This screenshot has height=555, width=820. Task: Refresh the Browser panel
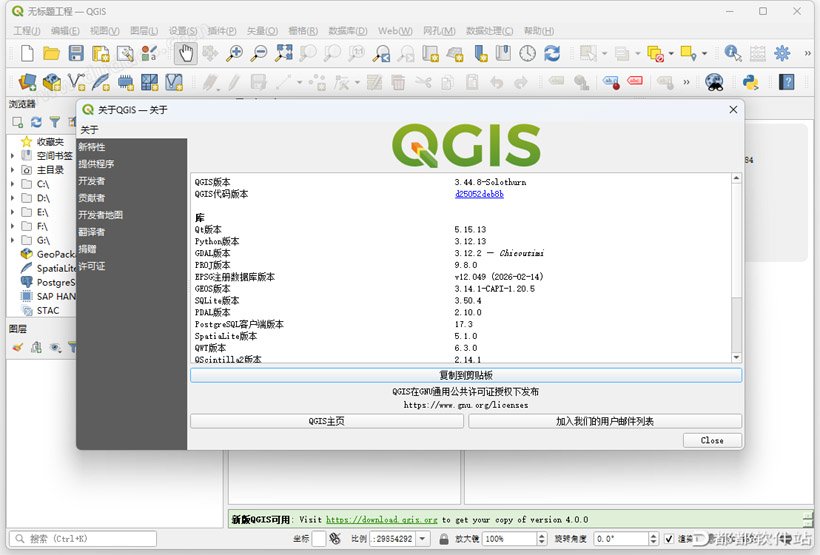point(36,122)
